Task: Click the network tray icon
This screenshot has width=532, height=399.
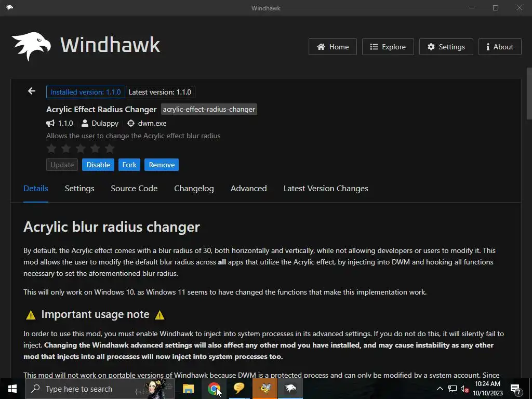Action: (453, 389)
